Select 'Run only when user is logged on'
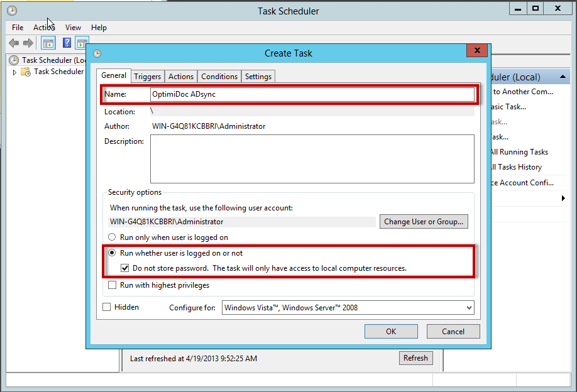 click(x=112, y=237)
